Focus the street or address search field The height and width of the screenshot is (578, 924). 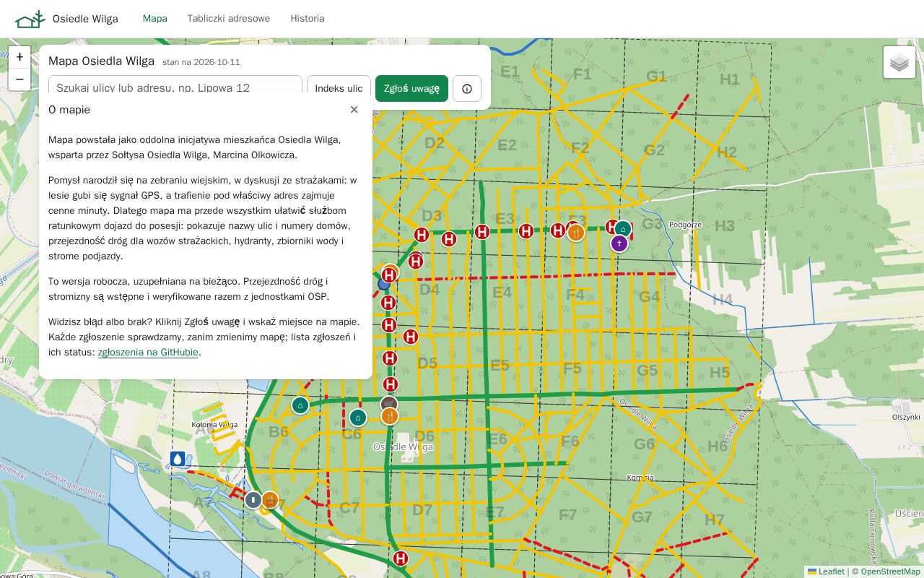click(x=175, y=89)
